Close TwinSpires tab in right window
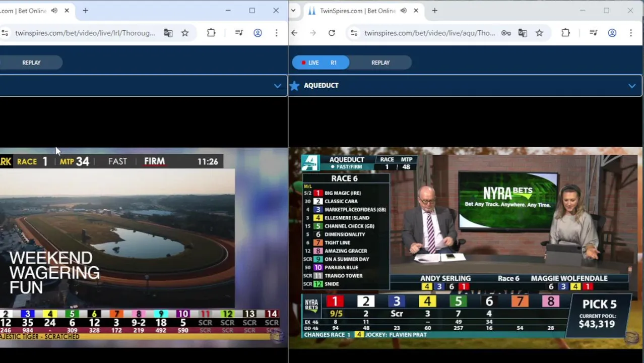 click(x=416, y=11)
